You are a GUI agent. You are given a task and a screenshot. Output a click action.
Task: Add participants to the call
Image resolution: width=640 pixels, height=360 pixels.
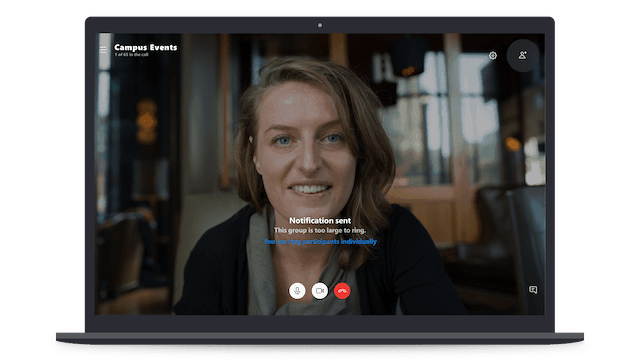522,56
